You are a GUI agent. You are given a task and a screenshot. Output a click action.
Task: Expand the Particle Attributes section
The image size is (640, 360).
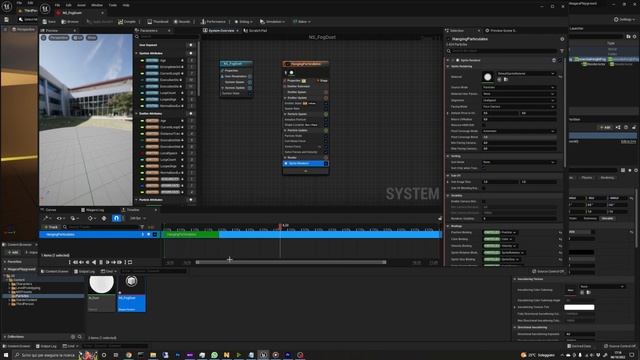pyautogui.click(x=137, y=200)
